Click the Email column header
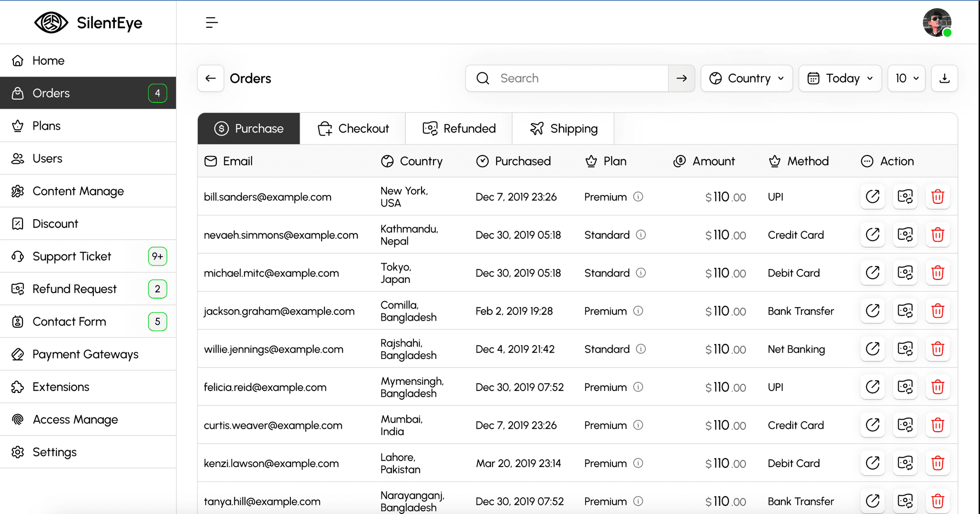 point(229,161)
